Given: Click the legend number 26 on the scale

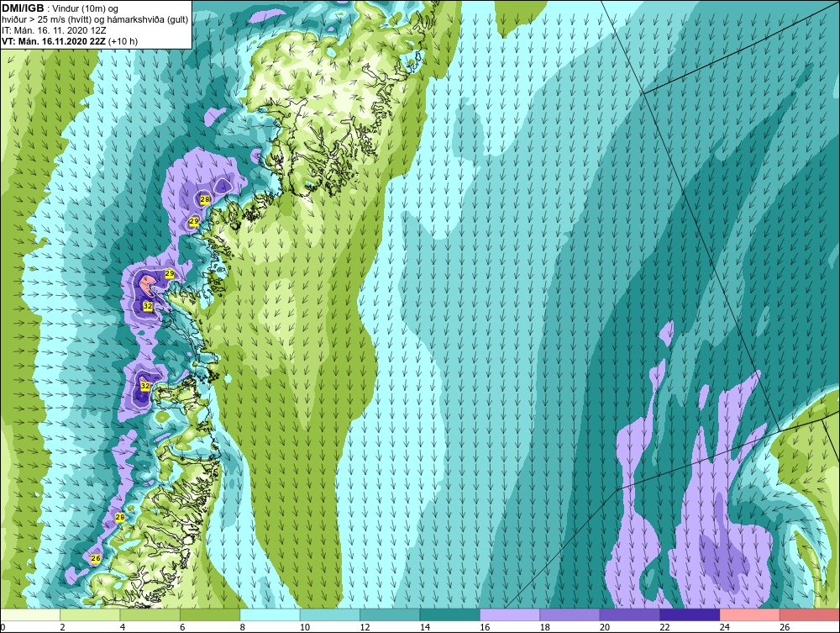Looking at the screenshot, I should [785, 627].
